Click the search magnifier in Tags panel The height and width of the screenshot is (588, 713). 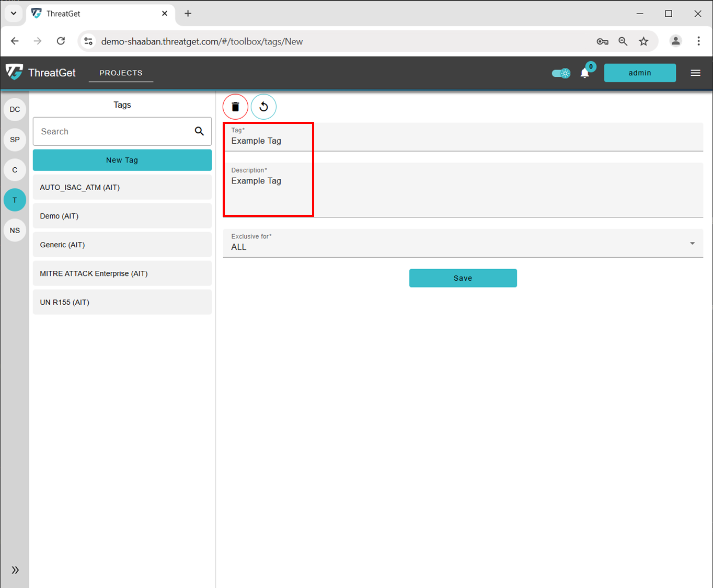(x=199, y=131)
